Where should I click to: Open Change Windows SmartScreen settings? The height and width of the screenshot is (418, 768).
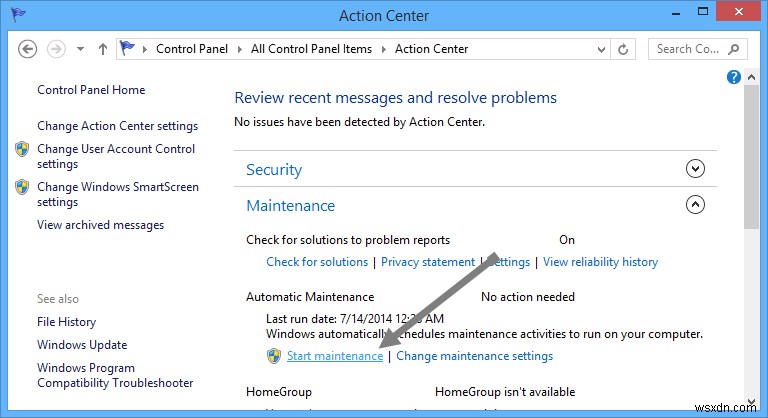click(x=118, y=195)
